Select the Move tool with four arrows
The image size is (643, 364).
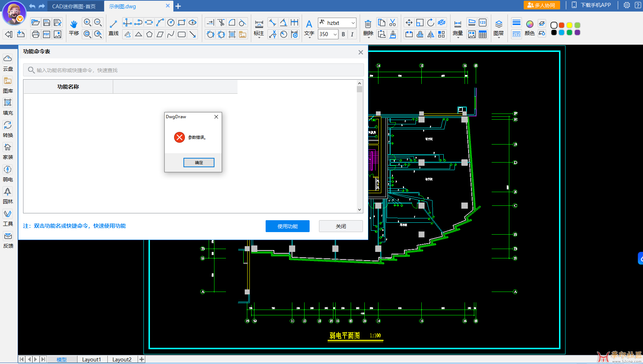coord(409,23)
